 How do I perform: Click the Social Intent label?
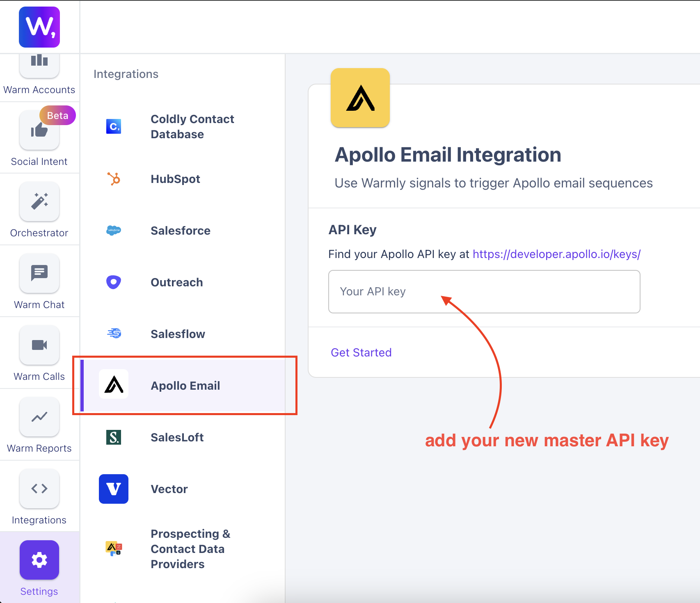click(x=39, y=162)
